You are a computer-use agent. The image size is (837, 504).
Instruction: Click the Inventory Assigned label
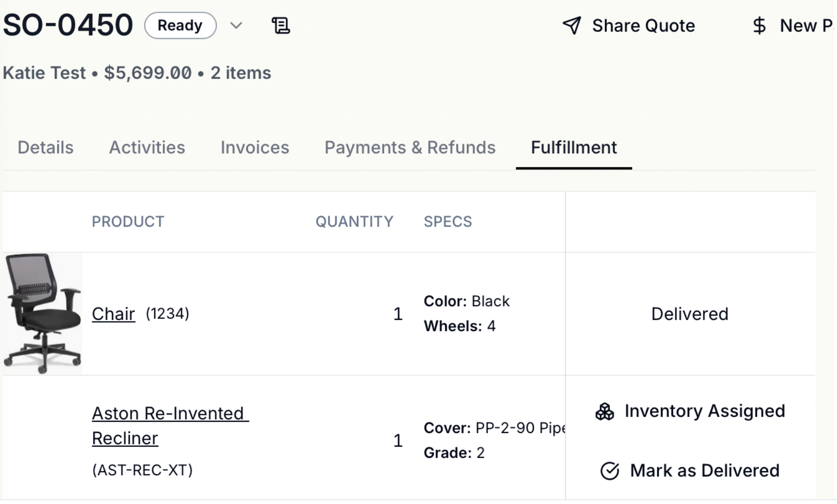click(704, 411)
